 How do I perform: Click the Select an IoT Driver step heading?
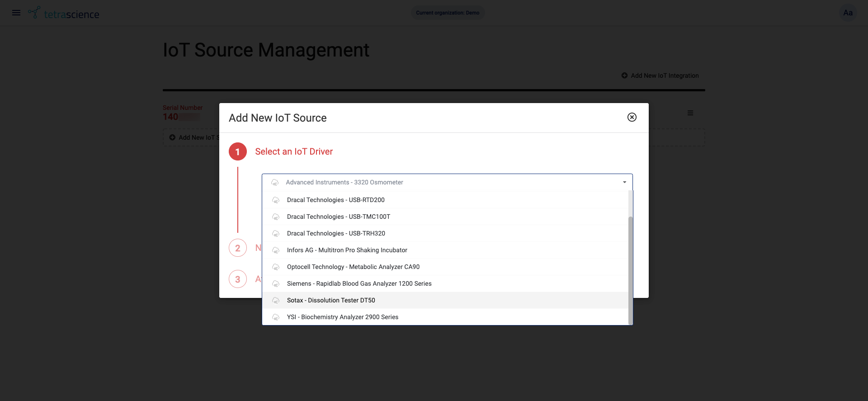tap(294, 151)
